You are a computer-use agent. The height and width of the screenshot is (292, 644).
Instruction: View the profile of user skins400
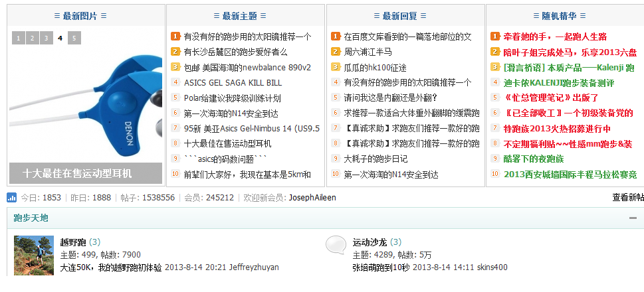tap(492, 267)
